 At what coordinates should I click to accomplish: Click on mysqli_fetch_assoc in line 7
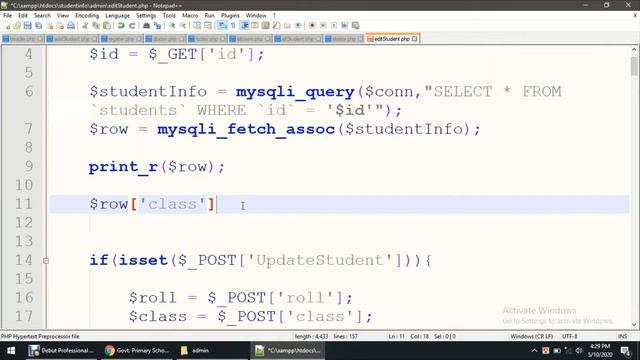pyautogui.click(x=246, y=129)
